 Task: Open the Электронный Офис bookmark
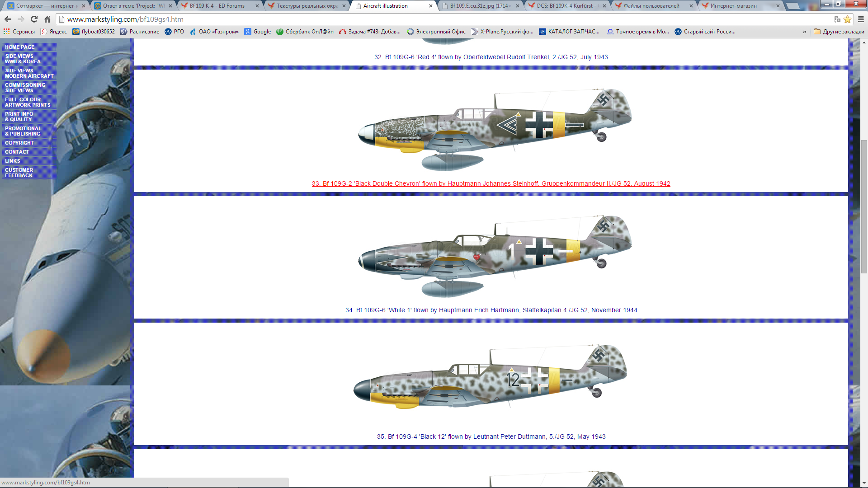click(436, 32)
